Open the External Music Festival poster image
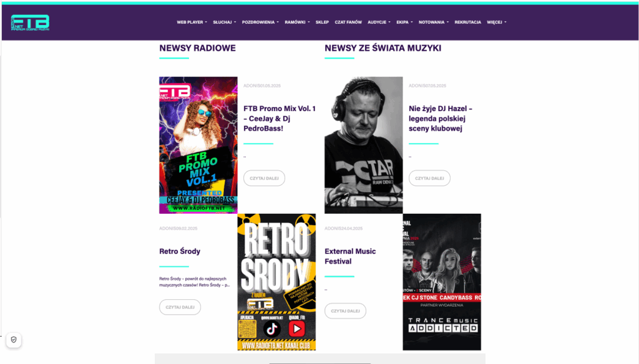 pyautogui.click(x=442, y=282)
